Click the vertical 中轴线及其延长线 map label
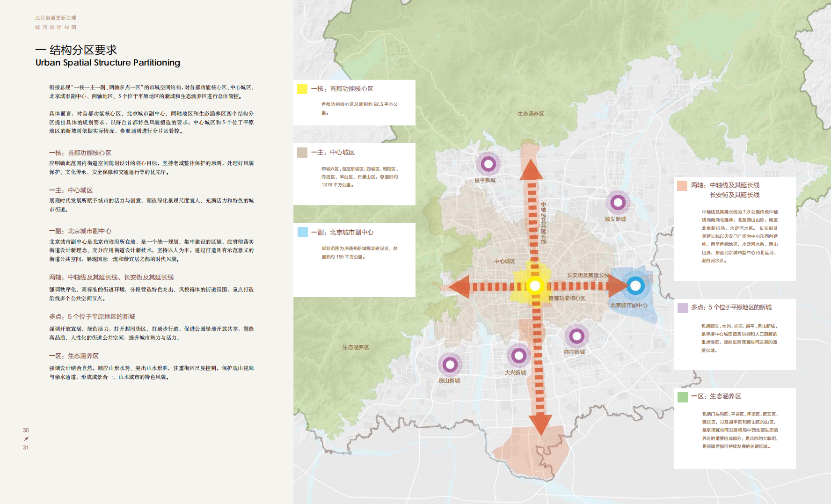The height and width of the screenshot is (504, 831). (543, 223)
